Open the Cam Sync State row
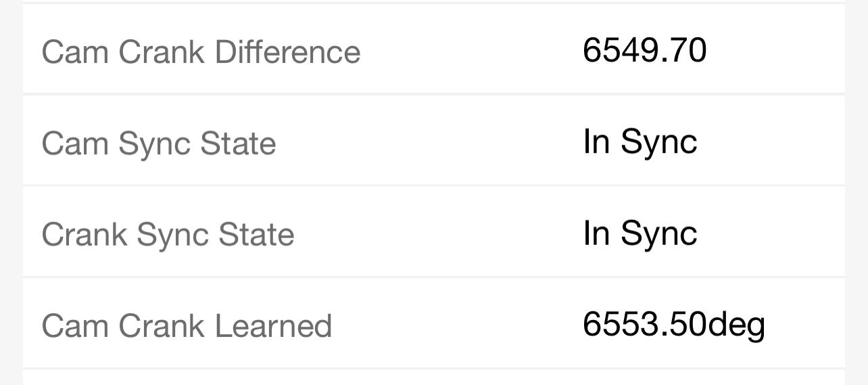This screenshot has width=868, height=385. coord(433,141)
